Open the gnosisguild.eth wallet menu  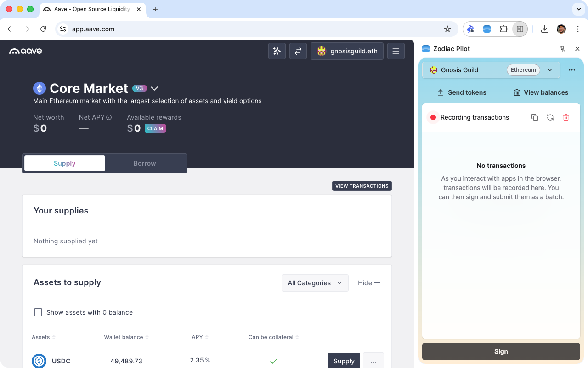tap(347, 51)
